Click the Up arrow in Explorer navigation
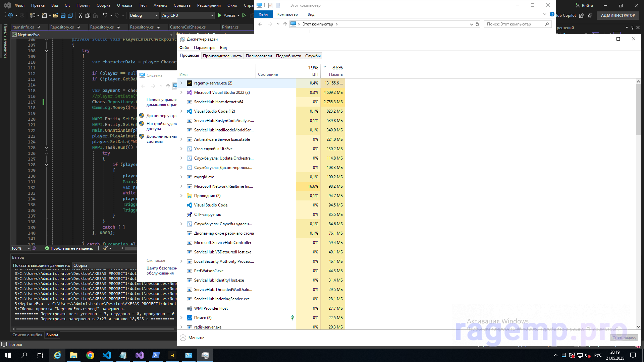This screenshot has width=644, height=362. (x=285, y=24)
